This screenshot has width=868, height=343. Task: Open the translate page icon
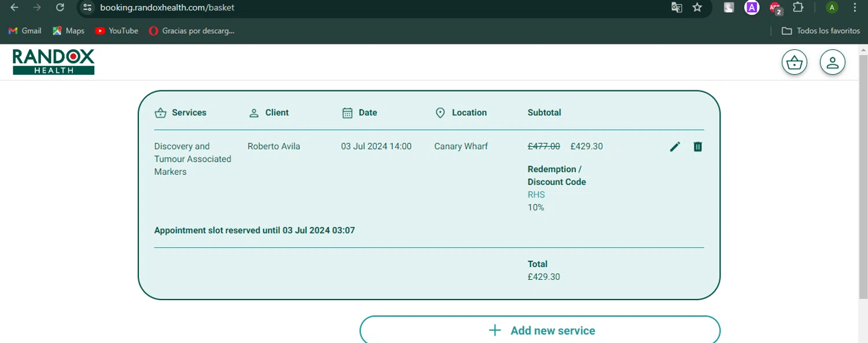[676, 8]
